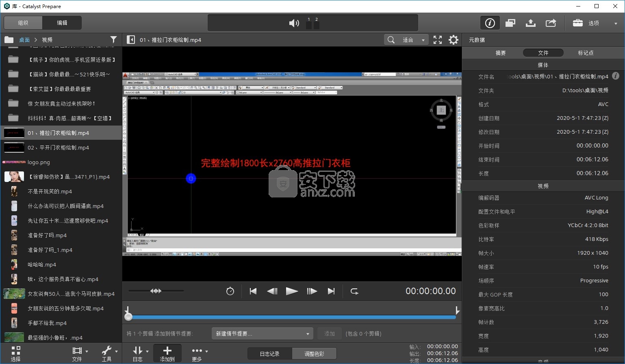Click the Video breadcrumb label
Image resolution: width=625 pixels, height=364 pixels.
(47, 40)
